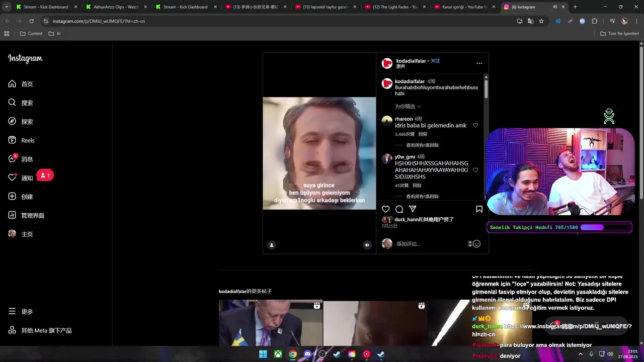
Task: Toggle video sound in the post
Action: click(x=367, y=245)
